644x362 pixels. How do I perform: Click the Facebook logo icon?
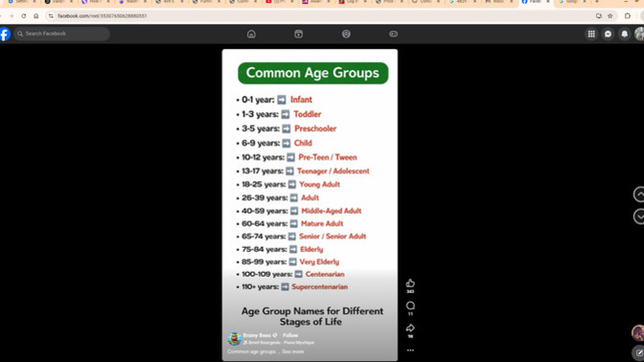[x=5, y=34]
